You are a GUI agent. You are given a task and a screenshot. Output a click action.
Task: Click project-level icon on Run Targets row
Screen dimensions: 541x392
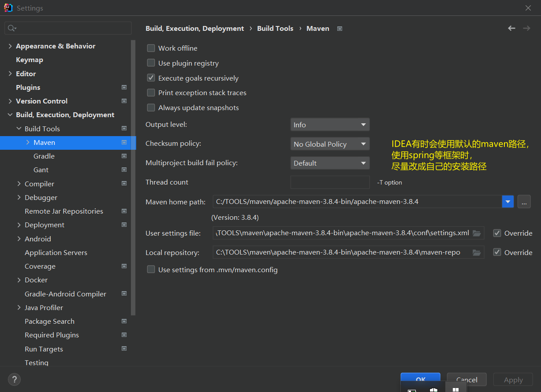[x=124, y=349]
